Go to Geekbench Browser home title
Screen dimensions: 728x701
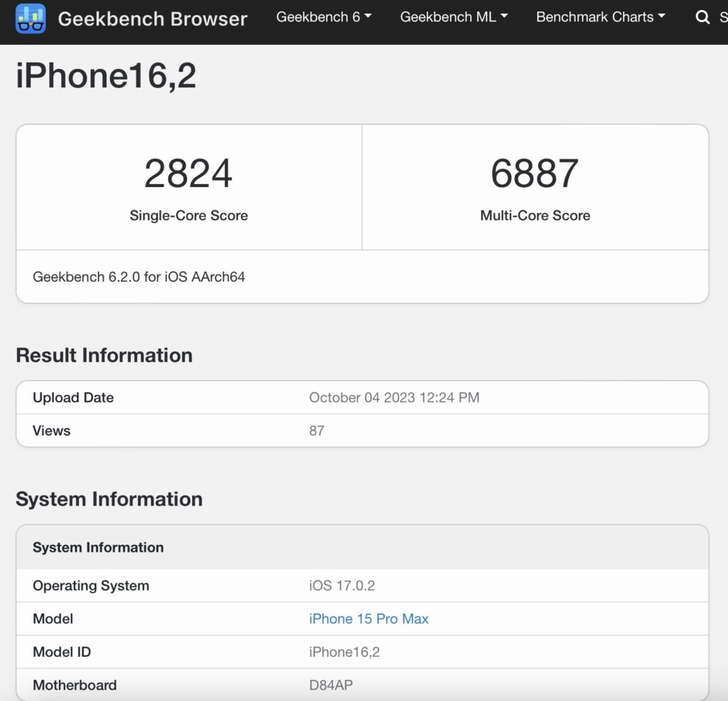[152, 19]
